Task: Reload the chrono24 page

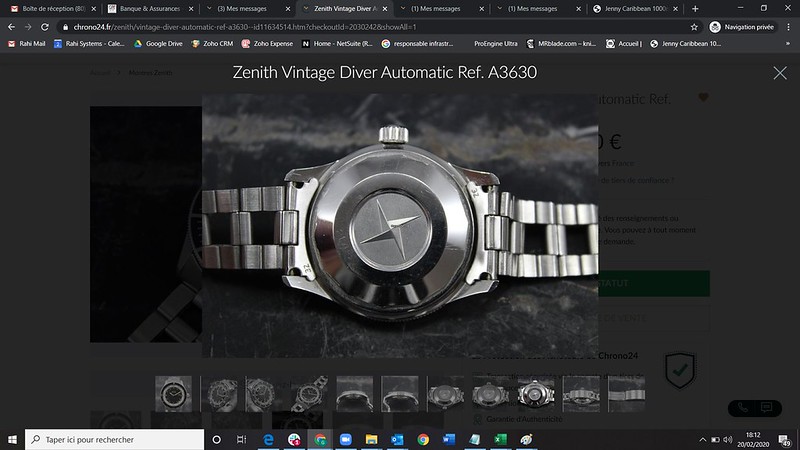Action: coord(45,27)
